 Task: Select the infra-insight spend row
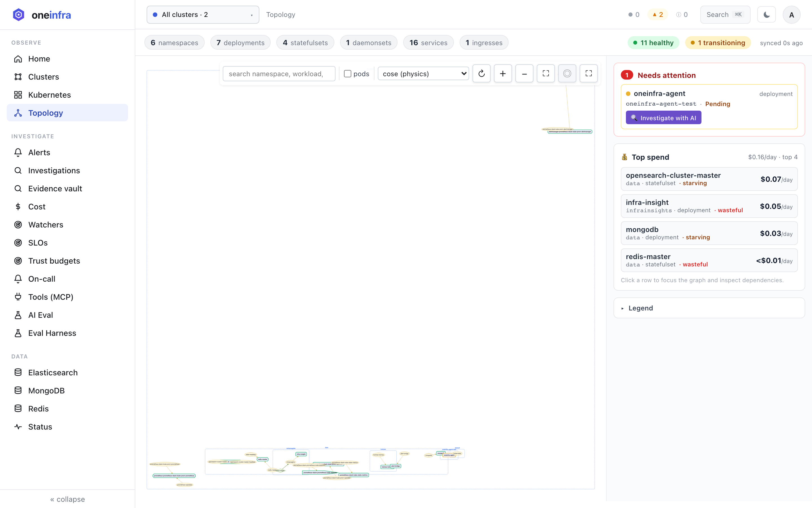click(x=709, y=206)
